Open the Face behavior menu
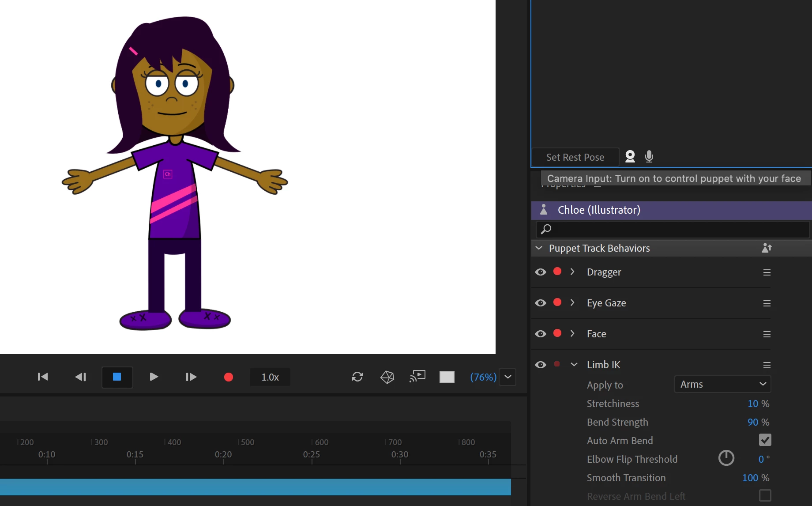This screenshot has height=506, width=812. tap(767, 334)
